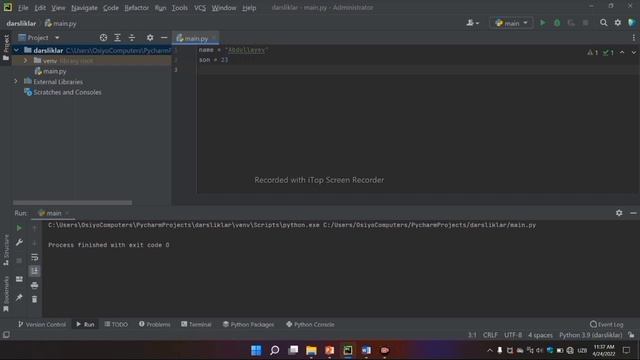
Task: Open File Explorer from the taskbar
Action: click(311, 350)
